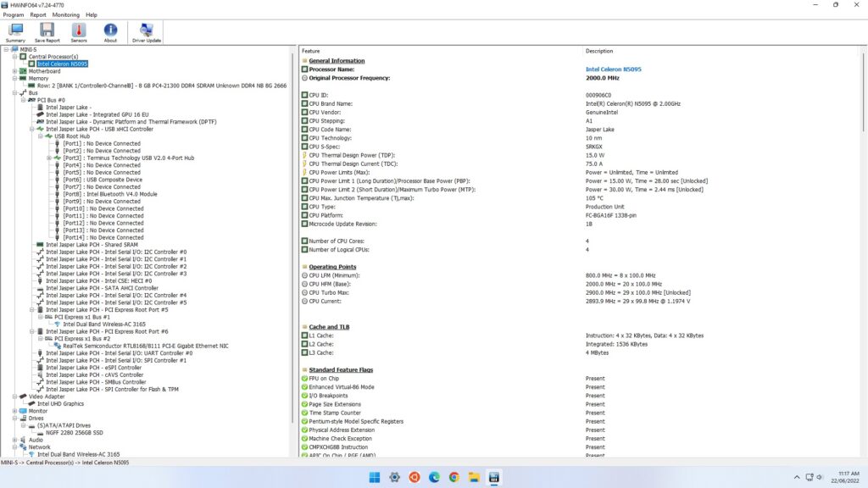
Task: Expand the Motherboard tree node
Action: click(x=14, y=71)
